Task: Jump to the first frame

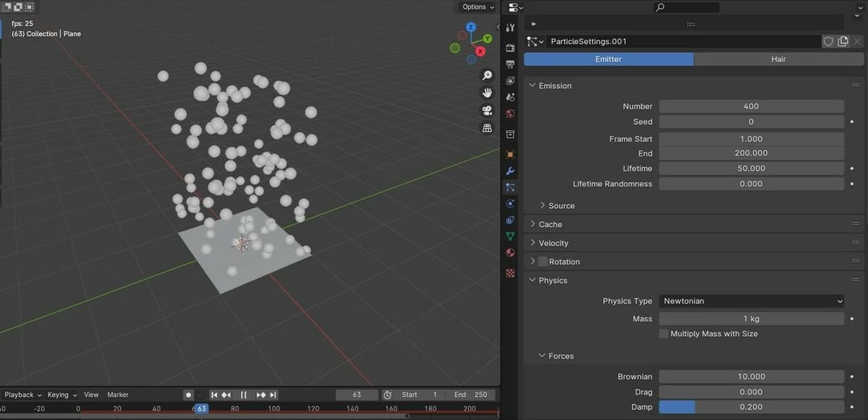Action: tap(214, 395)
